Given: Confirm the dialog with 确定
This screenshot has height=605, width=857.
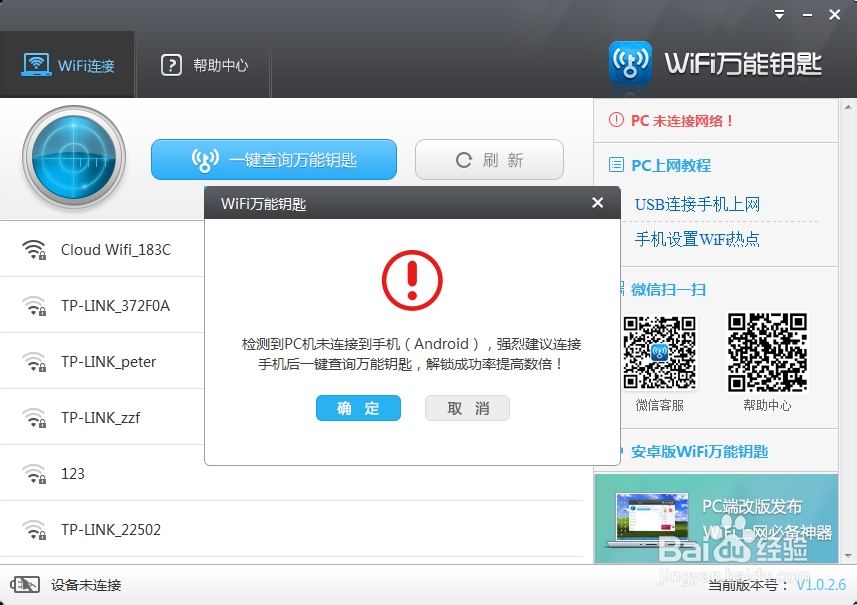Looking at the screenshot, I should click(358, 408).
